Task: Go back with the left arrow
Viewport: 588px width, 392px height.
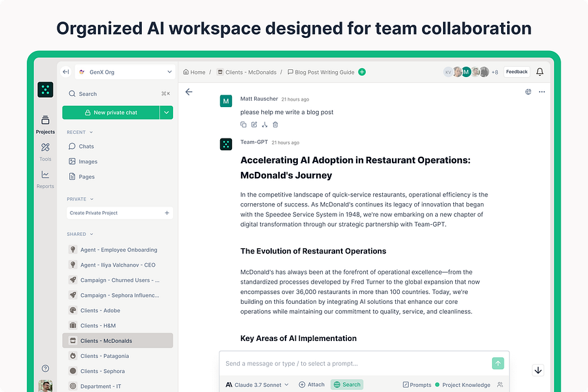Action: 189,92
